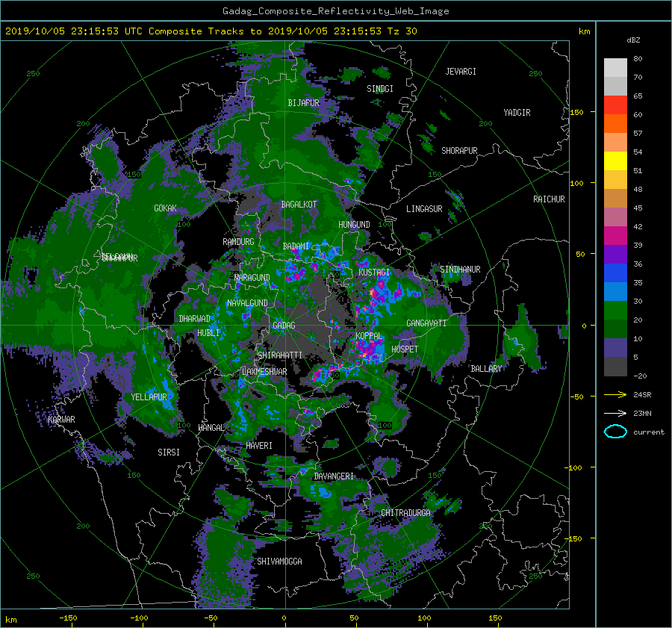Click the YELLAPUR city label
The width and height of the screenshot is (672, 628).
[x=149, y=397]
